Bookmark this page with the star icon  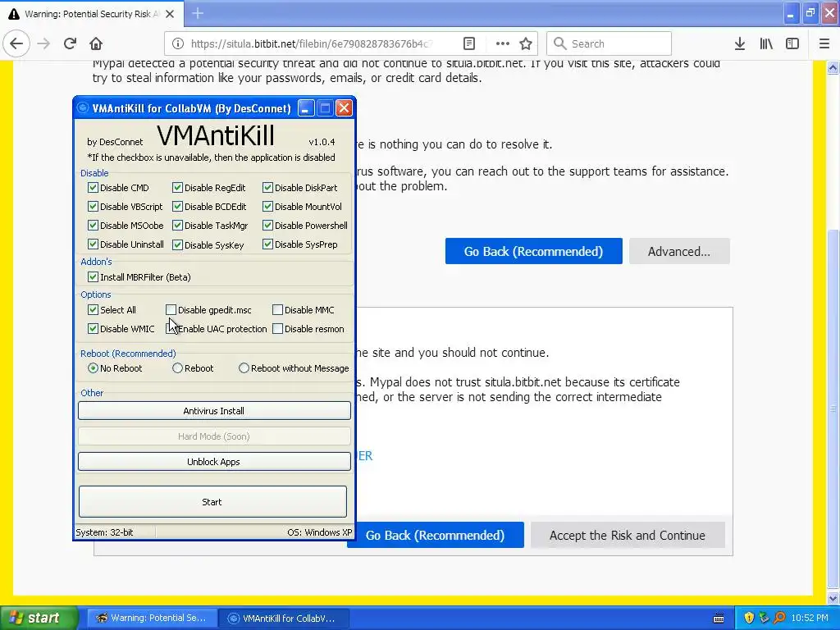coord(526,44)
